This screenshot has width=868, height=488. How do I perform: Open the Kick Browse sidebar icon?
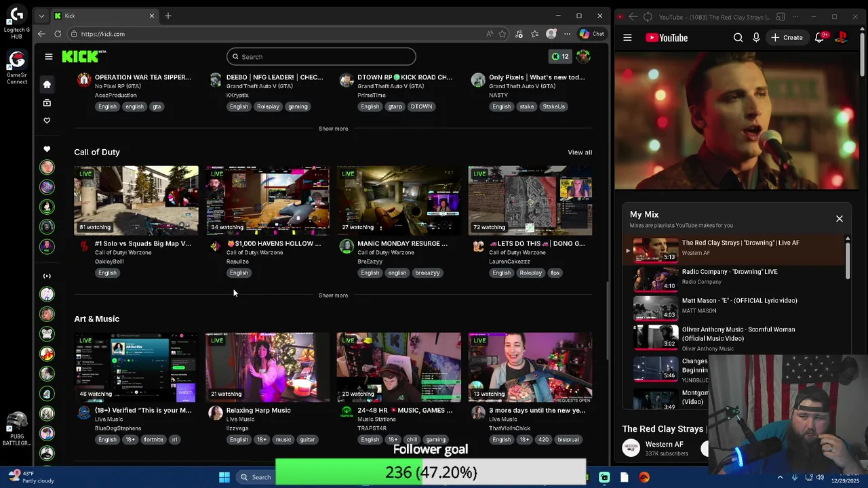(47, 103)
